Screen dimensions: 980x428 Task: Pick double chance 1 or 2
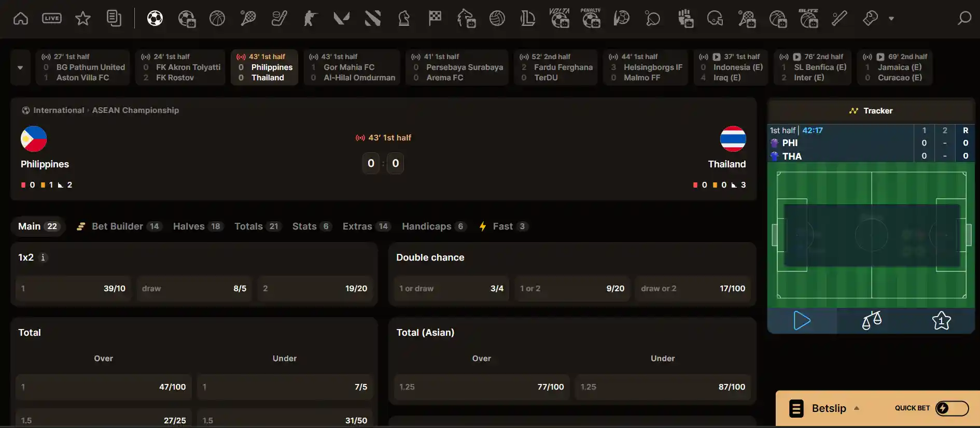(x=572, y=289)
